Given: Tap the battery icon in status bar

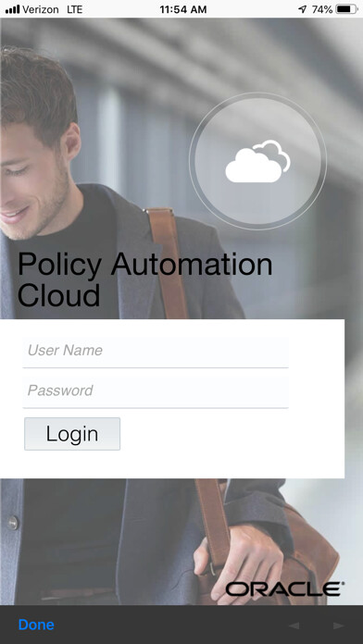Looking at the screenshot, I should tap(346, 9).
